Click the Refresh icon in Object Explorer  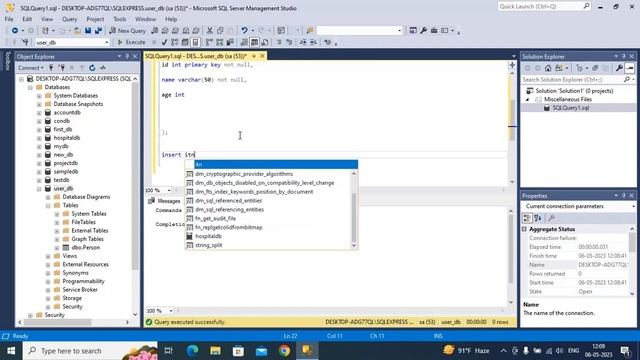pos(92,68)
